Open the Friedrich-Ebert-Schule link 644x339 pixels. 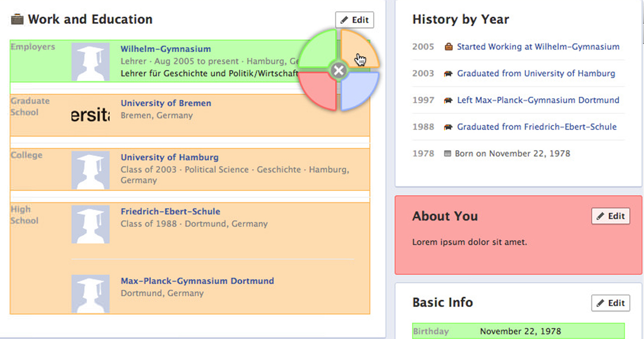(x=170, y=211)
